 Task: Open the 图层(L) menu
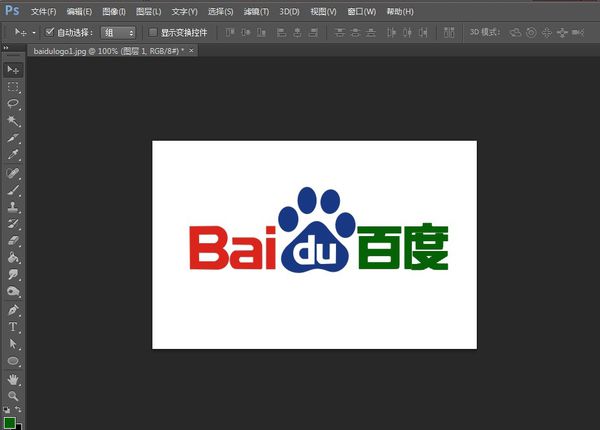pos(148,12)
